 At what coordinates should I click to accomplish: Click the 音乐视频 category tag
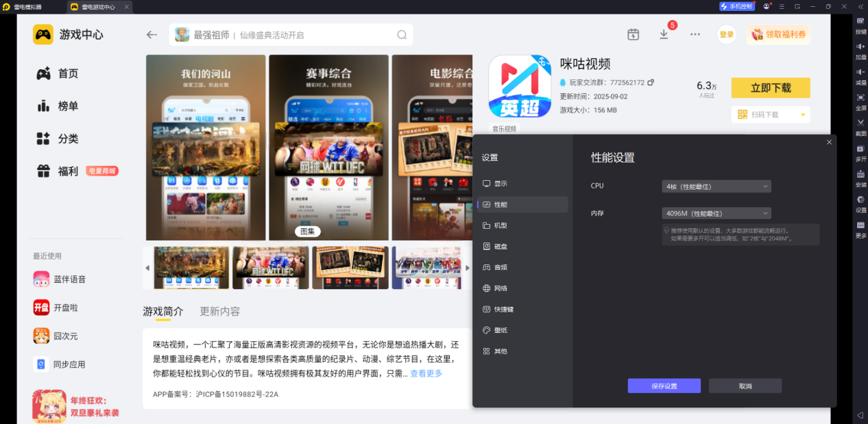click(x=504, y=129)
